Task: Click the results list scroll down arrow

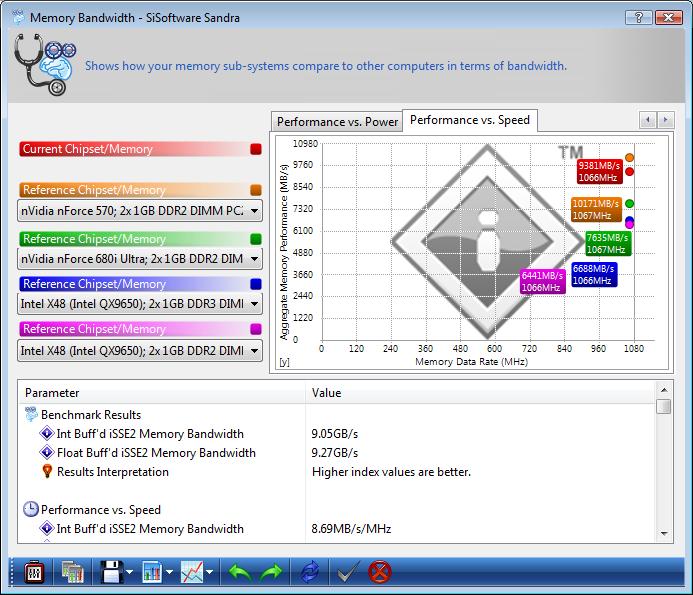Action: click(x=664, y=534)
